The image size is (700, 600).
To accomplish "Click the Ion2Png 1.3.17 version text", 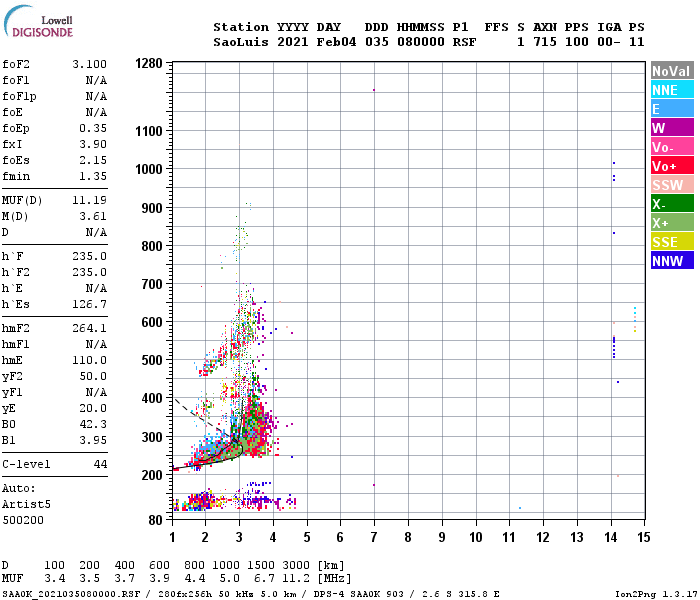I will [656, 594].
